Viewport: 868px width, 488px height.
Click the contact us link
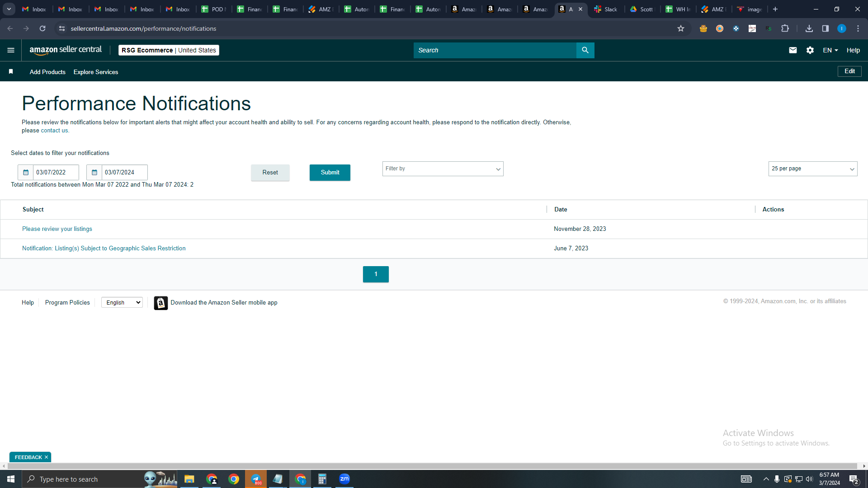(x=54, y=131)
